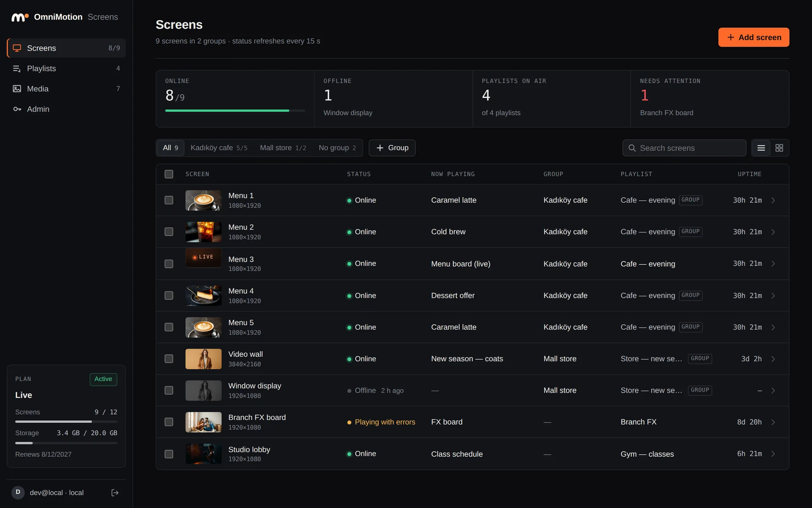The image size is (812, 508).
Task: Click the Needs Attention stat card
Action: [710, 99]
